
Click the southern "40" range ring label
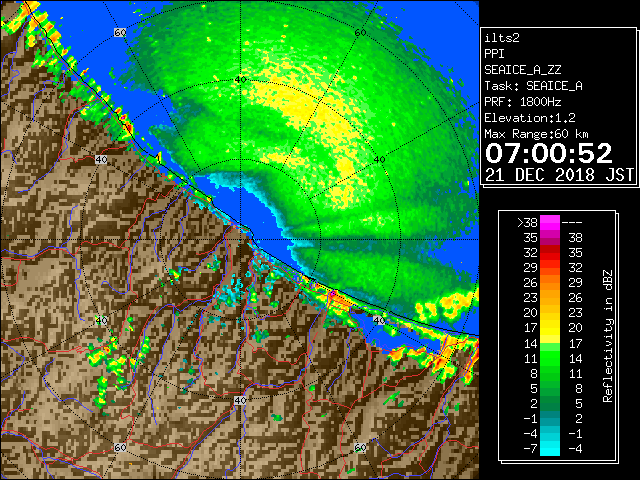coord(240,400)
